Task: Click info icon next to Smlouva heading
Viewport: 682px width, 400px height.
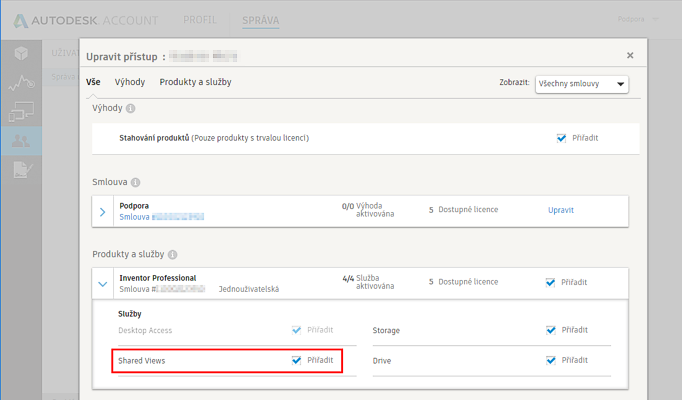Action: point(136,183)
